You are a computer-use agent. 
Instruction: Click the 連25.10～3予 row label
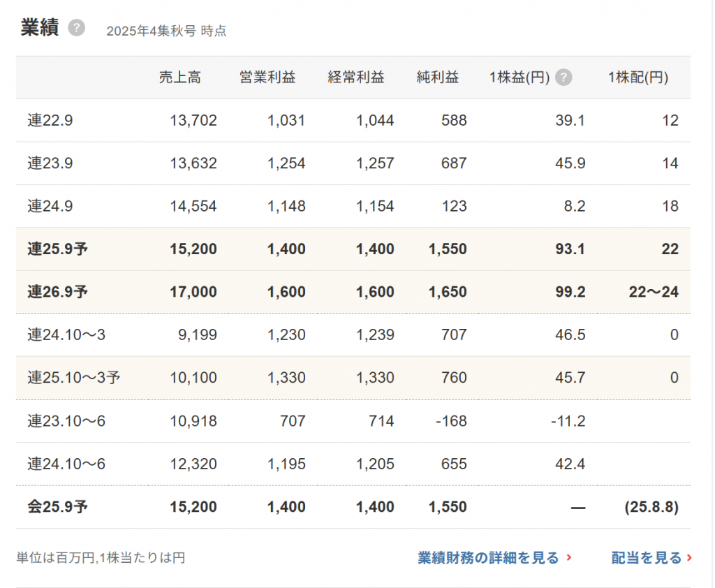click(74, 378)
